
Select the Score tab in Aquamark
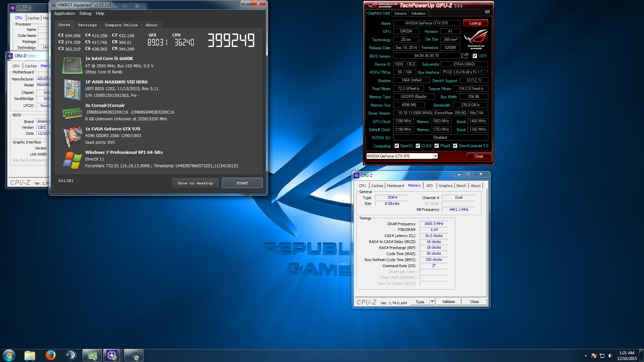coord(64,24)
